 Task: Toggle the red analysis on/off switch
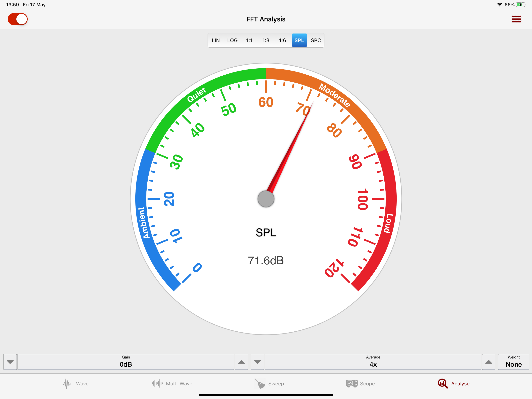click(x=18, y=19)
